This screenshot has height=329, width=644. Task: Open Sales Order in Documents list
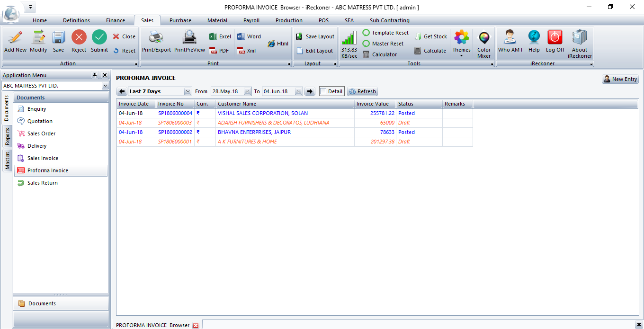tap(41, 133)
